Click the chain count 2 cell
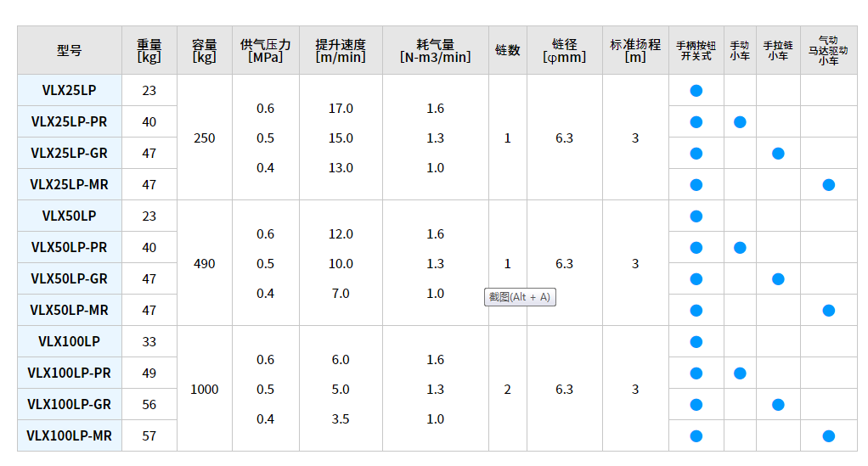 tap(508, 389)
